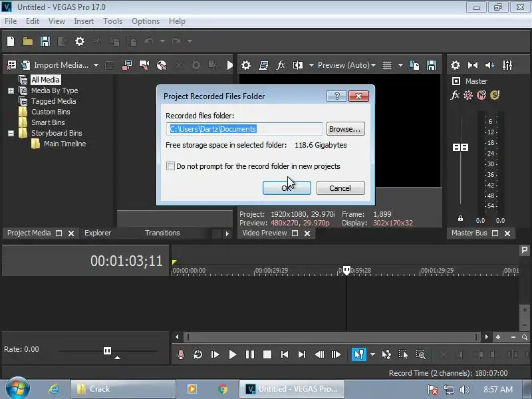Viewport: 532px width, 399px height.
Task: Click Play From Start button
Action: click(215, 354)
